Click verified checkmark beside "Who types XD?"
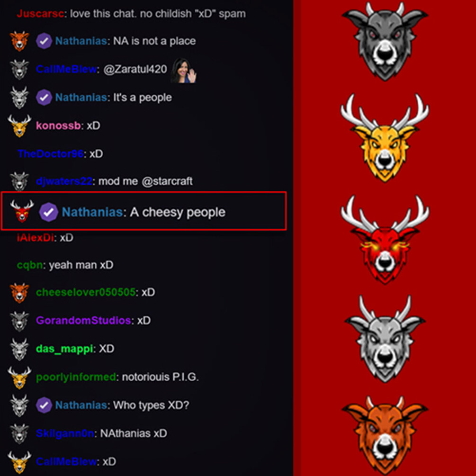The image size is (476, 476). coord(44,405)
